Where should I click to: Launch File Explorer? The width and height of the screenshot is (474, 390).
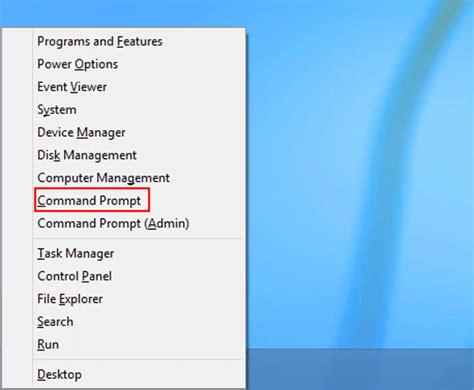70,299
